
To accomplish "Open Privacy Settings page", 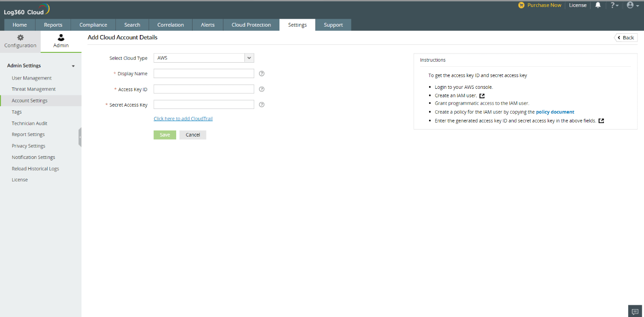I will (29, 146).
